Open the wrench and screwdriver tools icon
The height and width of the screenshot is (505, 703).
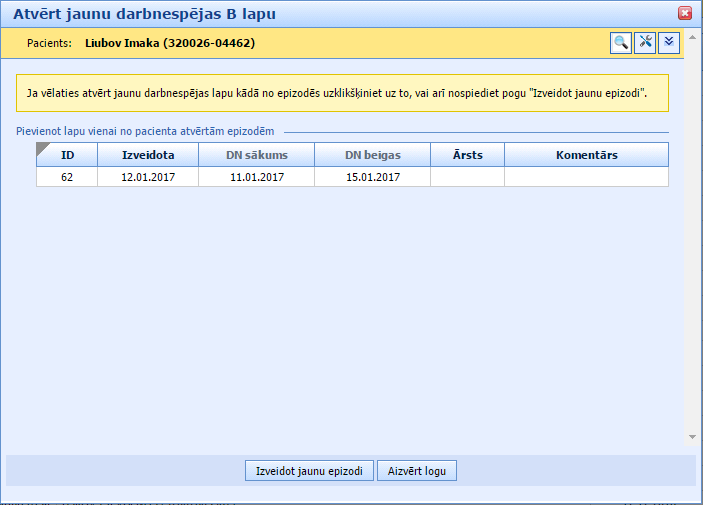[x=645, y=42]
